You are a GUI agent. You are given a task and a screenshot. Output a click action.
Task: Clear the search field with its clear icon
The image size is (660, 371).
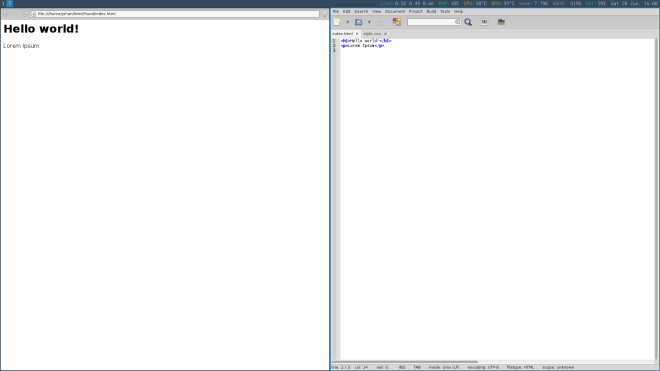(x=458, y=22)
